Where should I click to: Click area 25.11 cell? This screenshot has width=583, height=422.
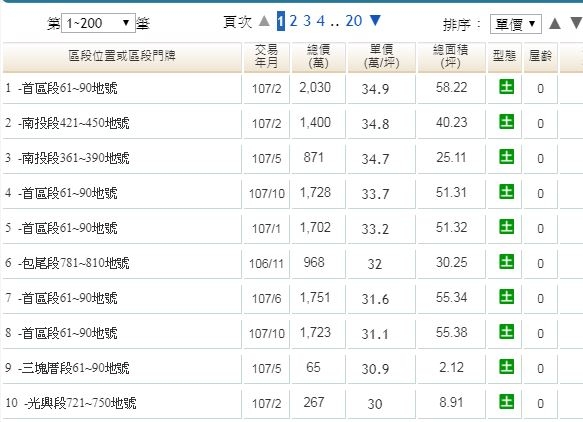(451, 158)
